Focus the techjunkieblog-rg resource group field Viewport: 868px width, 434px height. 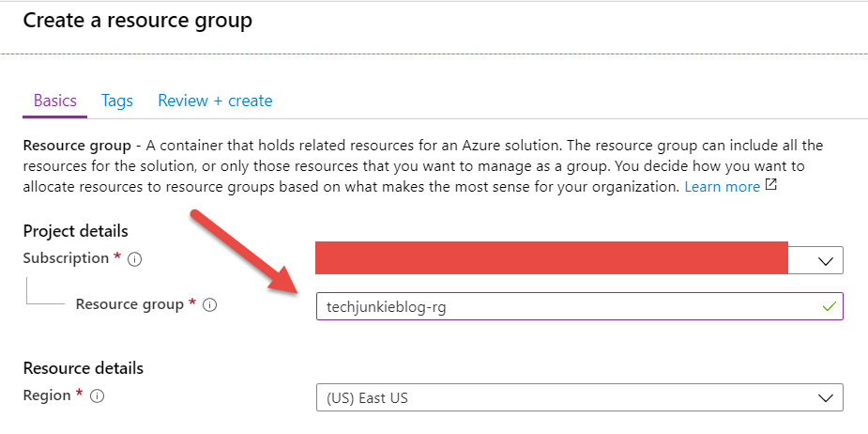(563, 306)
